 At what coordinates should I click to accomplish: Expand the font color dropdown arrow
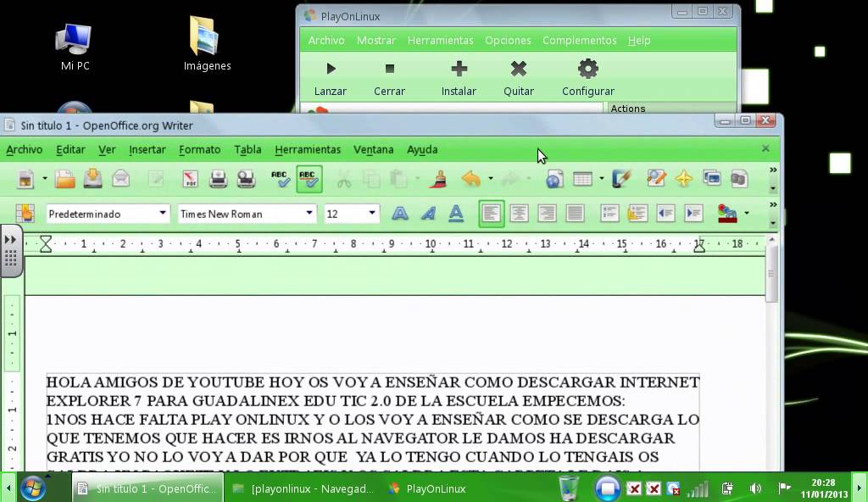pos(746,214)
